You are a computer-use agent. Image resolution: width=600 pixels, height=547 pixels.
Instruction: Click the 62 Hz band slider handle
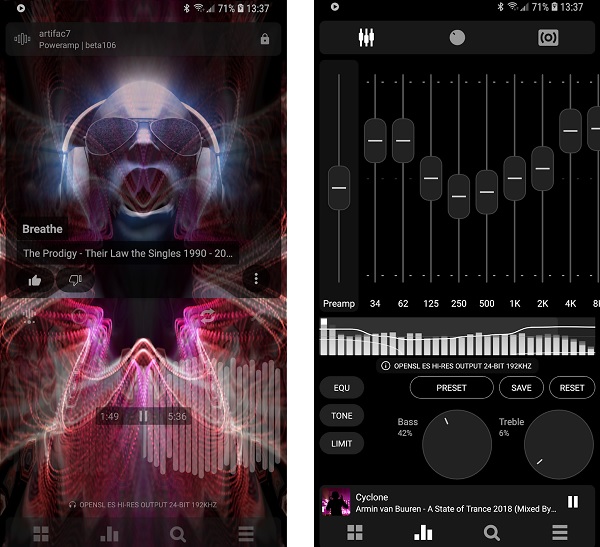403,140
